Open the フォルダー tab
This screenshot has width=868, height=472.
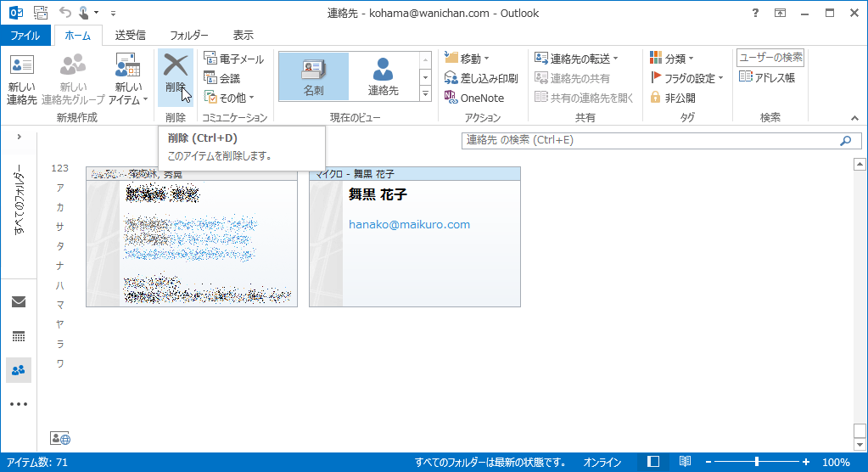(188, 36)
